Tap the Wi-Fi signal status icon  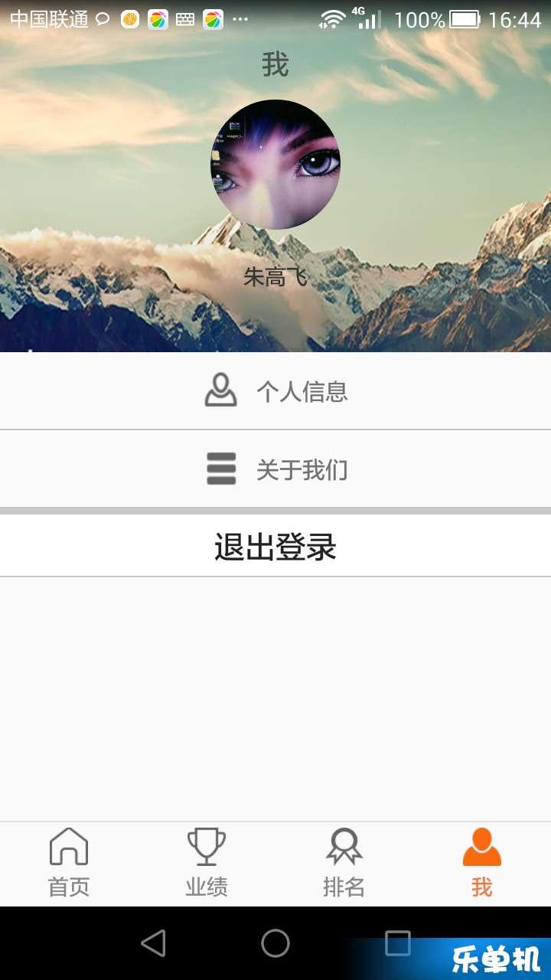coord(332,19)
